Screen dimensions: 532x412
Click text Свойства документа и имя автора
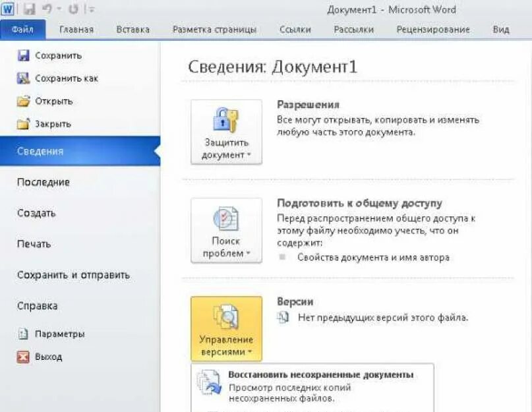coord(374,258)
